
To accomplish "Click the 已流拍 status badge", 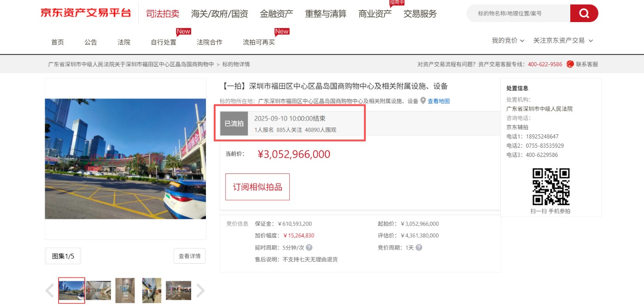I will (x=234, y=123).
